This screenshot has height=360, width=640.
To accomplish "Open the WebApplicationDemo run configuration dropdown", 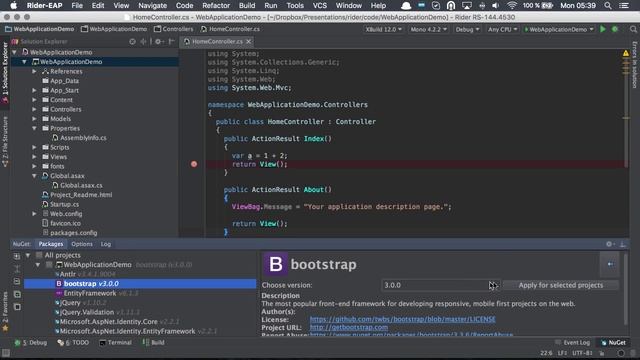I will 559,29.
